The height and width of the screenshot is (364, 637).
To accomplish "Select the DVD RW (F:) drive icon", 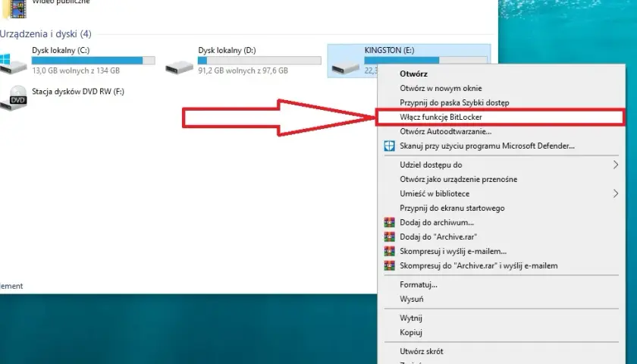I will tap(13, 98).
